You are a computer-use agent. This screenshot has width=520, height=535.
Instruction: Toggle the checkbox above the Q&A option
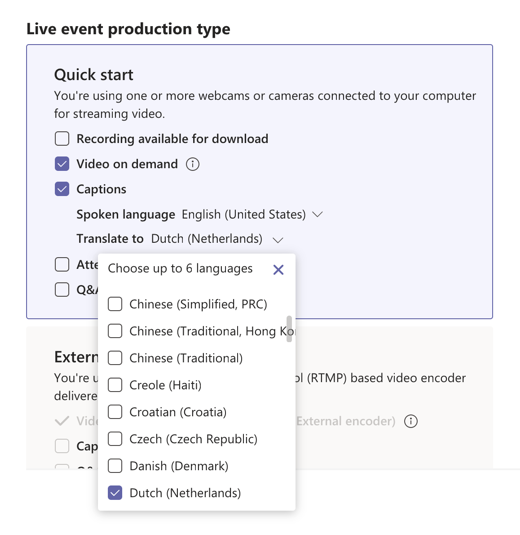pyautogui.click(x=62, y=264)
